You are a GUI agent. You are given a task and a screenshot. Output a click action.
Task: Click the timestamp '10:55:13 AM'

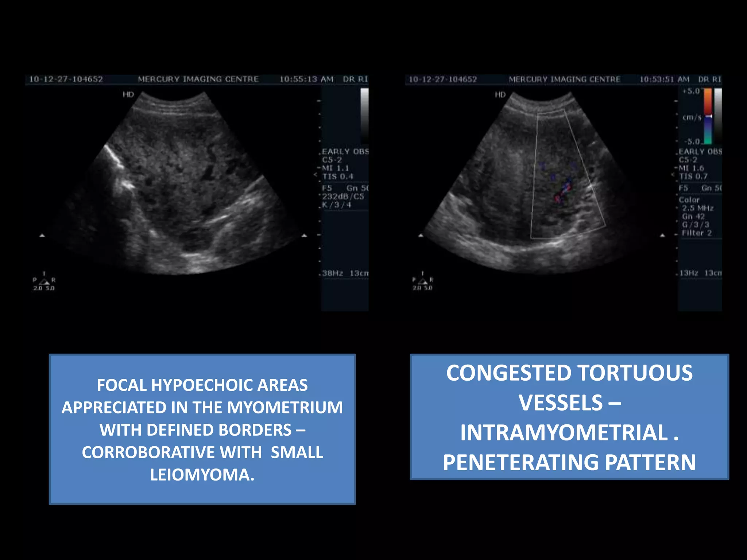[306, 79]
